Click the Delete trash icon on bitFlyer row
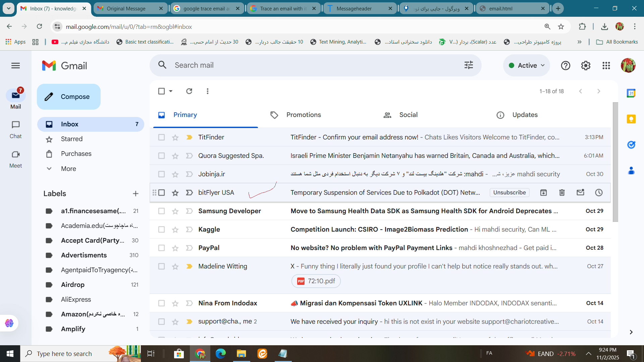Image resolution: width=644 pixels, height=362 pixels. [x=562, y=192]
